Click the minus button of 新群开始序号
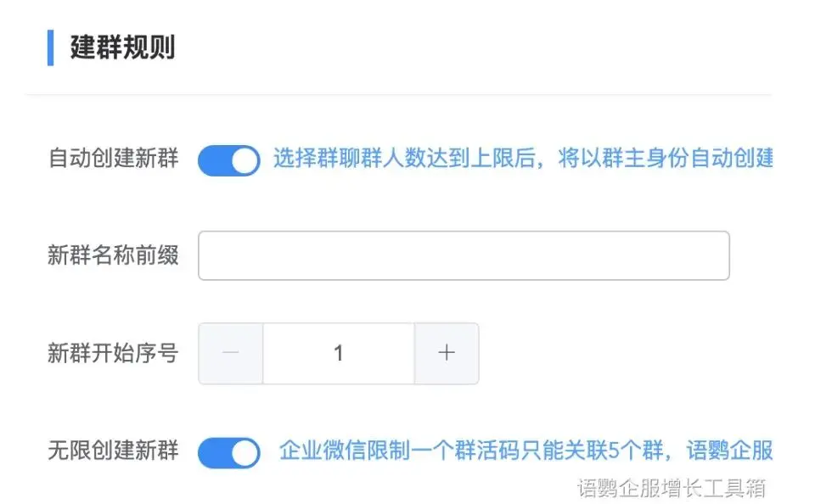This screenshot has height=504, width=832. (x=230, y=354)
